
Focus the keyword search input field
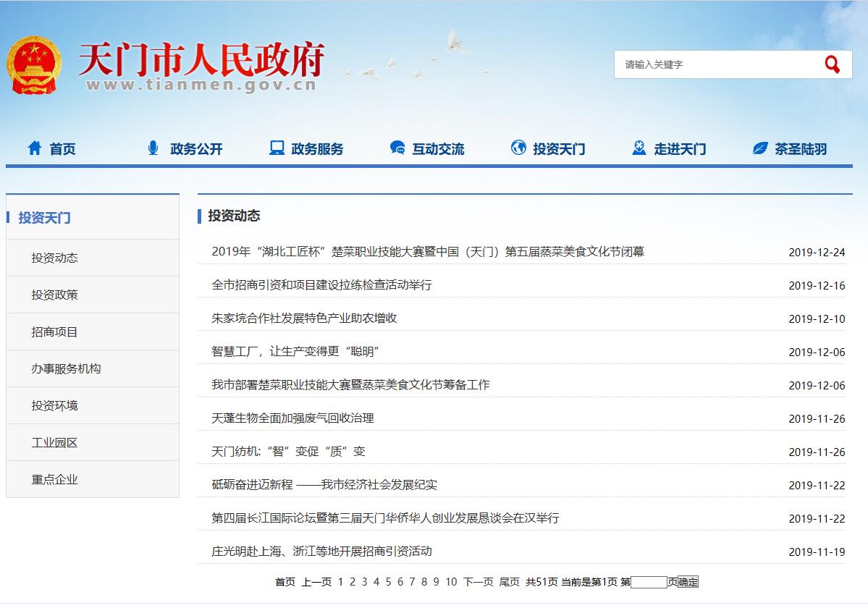pos(717,64)
